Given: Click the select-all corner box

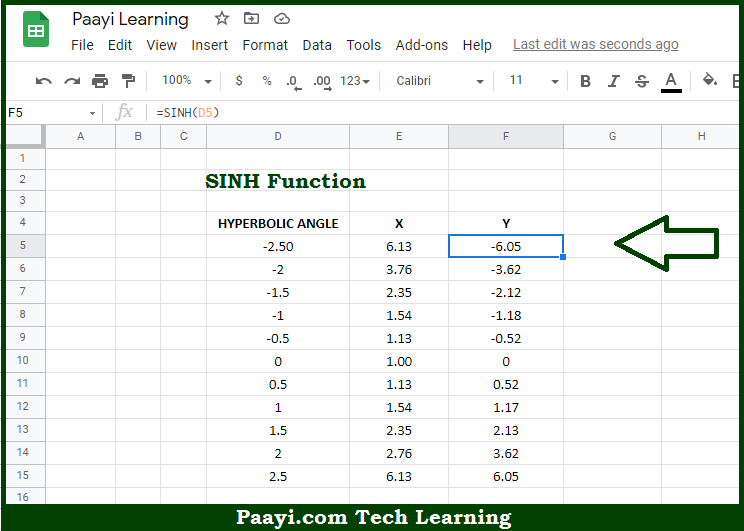Looking at the screenshot, I should point(26,137).
